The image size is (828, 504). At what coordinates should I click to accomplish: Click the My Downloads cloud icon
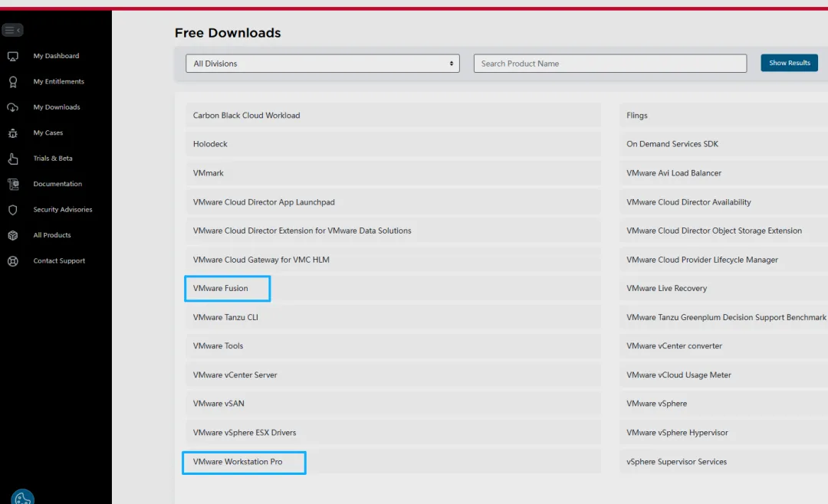coord(13,107)
